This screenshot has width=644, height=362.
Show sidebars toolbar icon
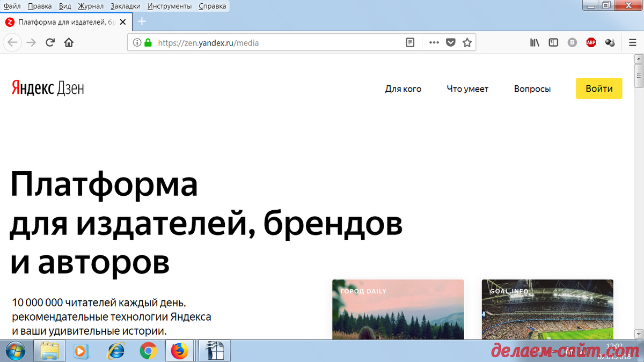553,43
